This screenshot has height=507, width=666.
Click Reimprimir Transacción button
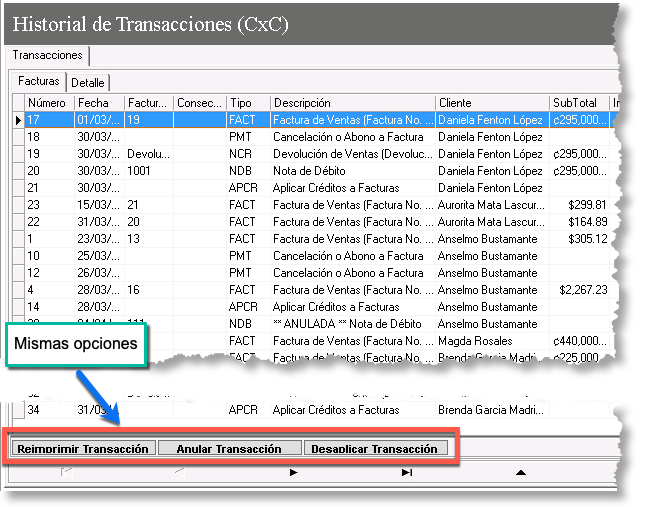point(83,448)
